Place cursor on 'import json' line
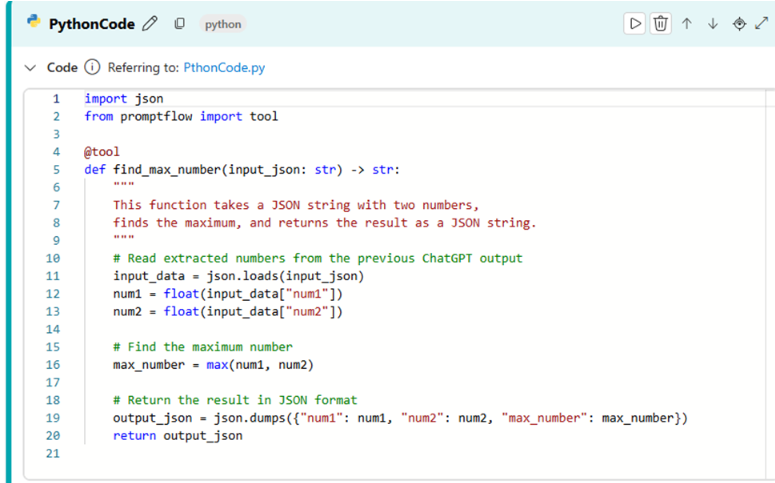Screen dimensions: 775x483 [124, 99]
